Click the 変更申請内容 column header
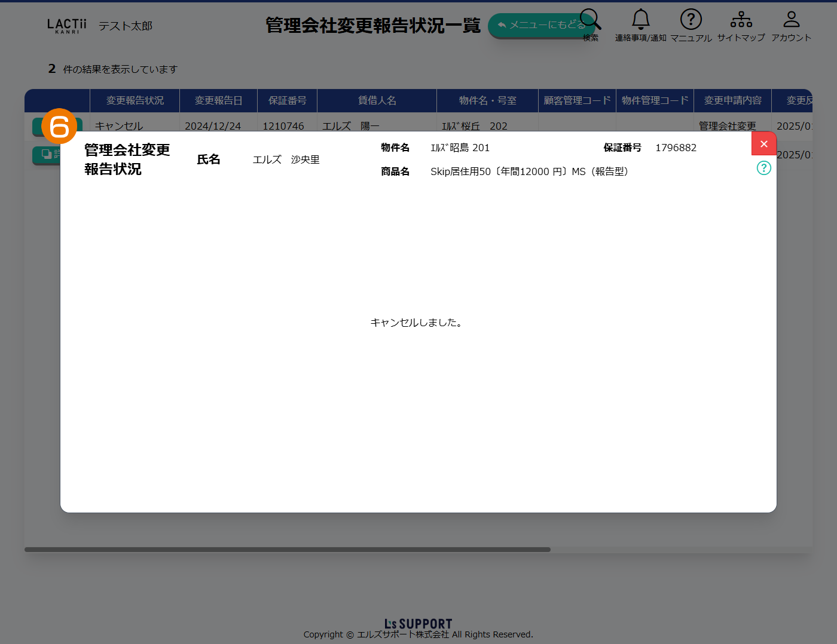The width and height of the screenshot is (837, 644). (732, 100)
